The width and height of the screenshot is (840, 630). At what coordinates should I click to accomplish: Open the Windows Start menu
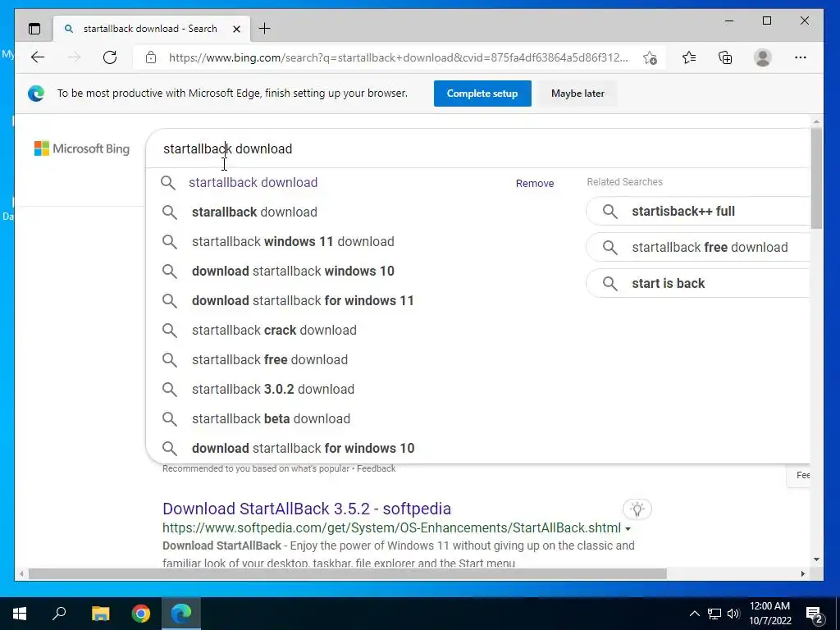pyautogui.click(x=20, y=614)
